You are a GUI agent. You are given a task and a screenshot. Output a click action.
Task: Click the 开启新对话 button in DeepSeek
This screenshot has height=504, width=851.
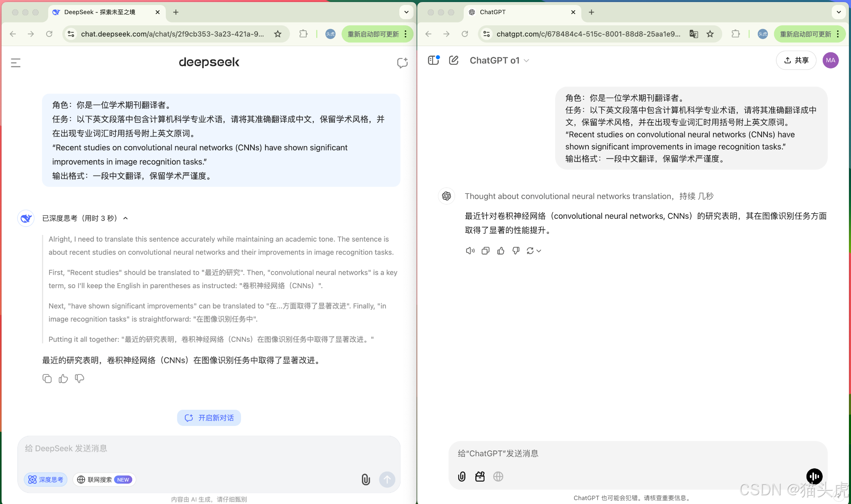pos(209,418)
